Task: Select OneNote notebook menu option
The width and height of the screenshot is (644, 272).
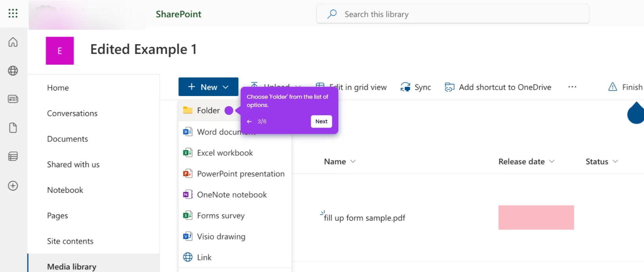Action: click(235, 194)
